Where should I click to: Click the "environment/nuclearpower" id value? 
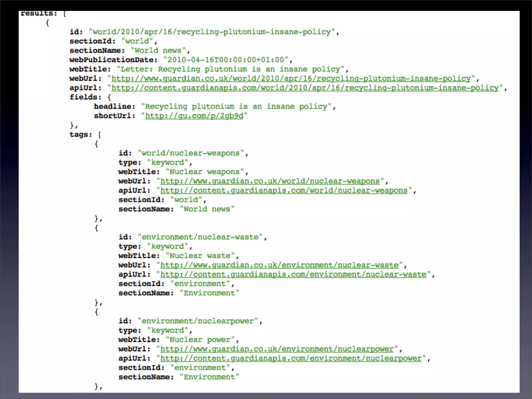pyautogui.click(x=198, y=321)
